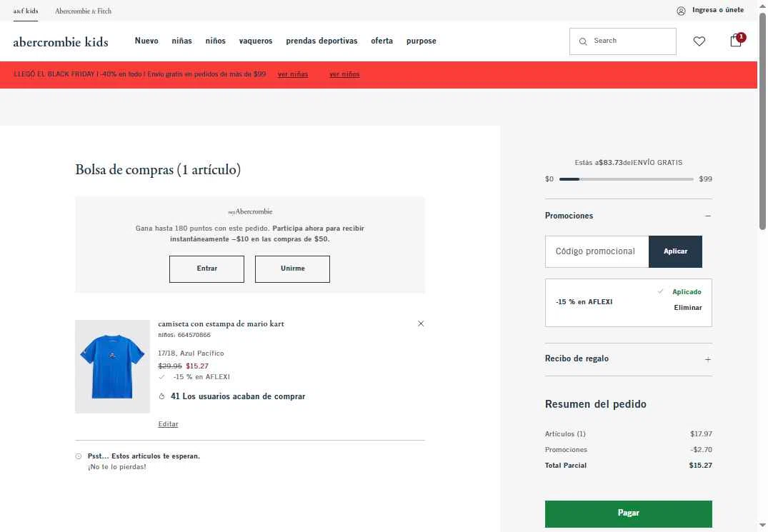
Task: Click the myAbercrombie logo text
Action: pyautogui.click(x=250, y=211)
